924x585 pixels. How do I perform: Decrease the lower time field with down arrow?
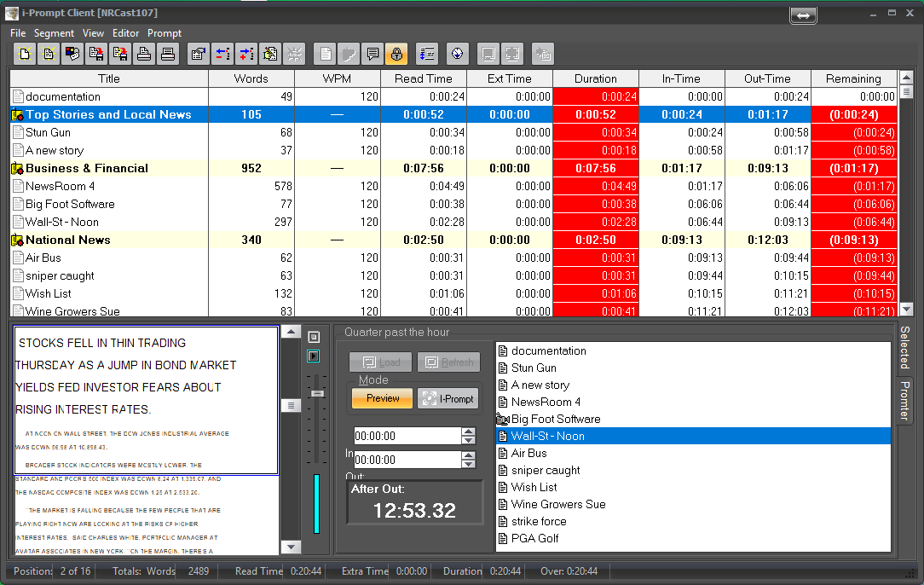click(468, 465)
